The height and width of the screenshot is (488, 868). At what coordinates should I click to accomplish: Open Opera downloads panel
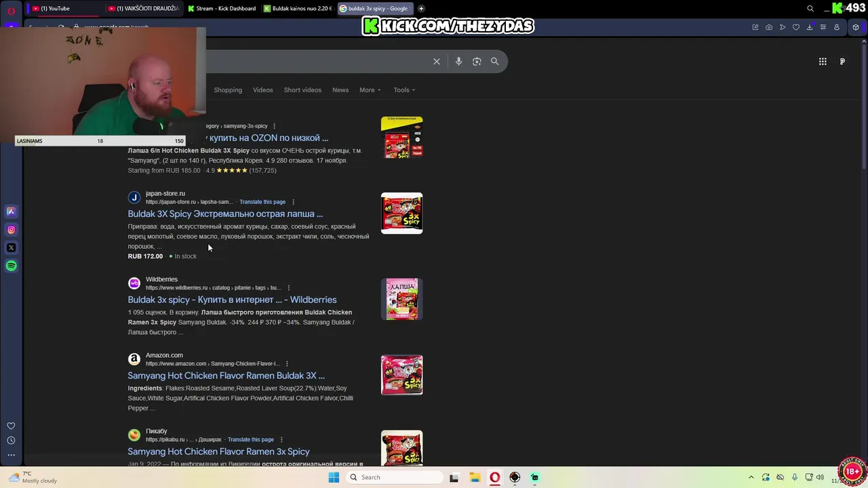click(x=810, y=27)
